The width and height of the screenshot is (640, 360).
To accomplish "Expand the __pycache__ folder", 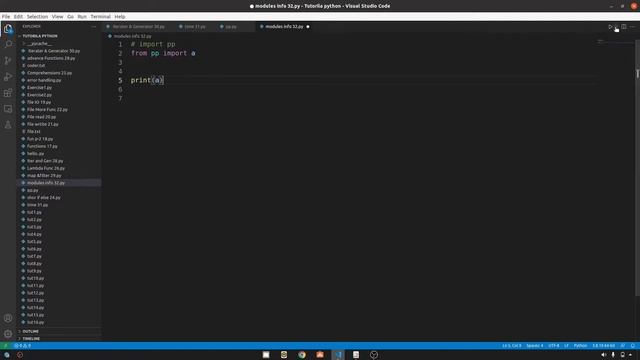I will point(40,43).
